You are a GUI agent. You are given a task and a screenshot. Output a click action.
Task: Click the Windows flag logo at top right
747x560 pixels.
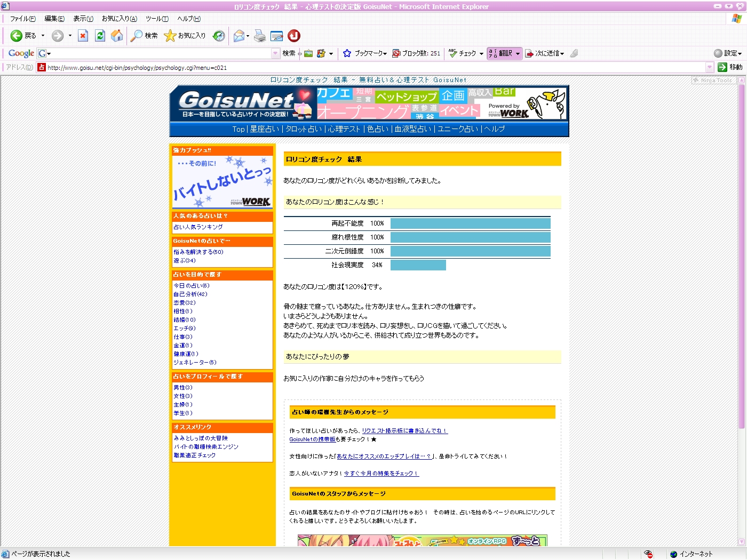(737, 19)
